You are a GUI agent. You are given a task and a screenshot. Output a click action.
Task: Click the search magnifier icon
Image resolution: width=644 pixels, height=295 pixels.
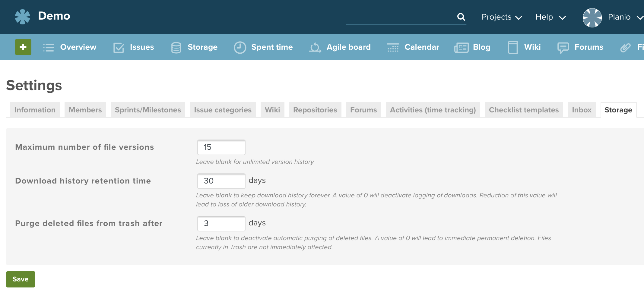(x=461, y=17)
